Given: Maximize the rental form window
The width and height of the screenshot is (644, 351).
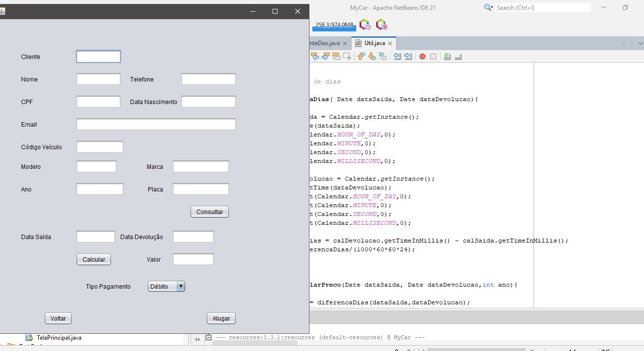Looking at the screenshot, I should click(x=275, y=11).
